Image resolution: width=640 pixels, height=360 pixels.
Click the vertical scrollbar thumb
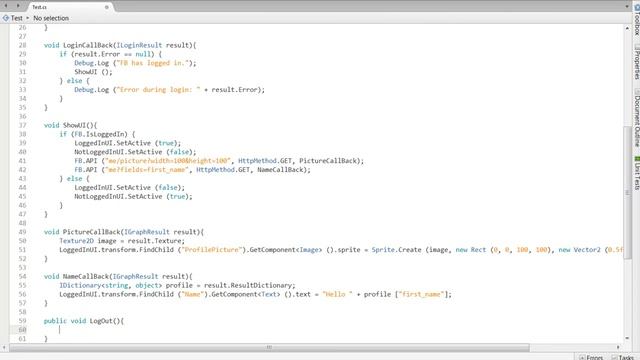627,192
